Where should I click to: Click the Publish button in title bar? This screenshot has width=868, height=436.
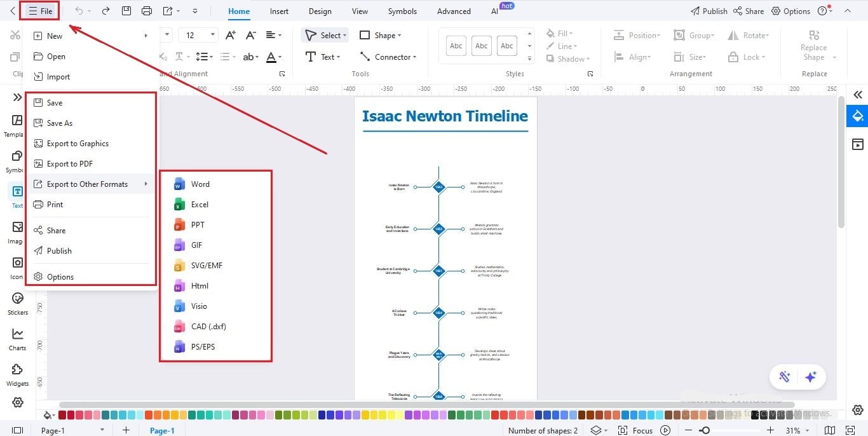709,11
